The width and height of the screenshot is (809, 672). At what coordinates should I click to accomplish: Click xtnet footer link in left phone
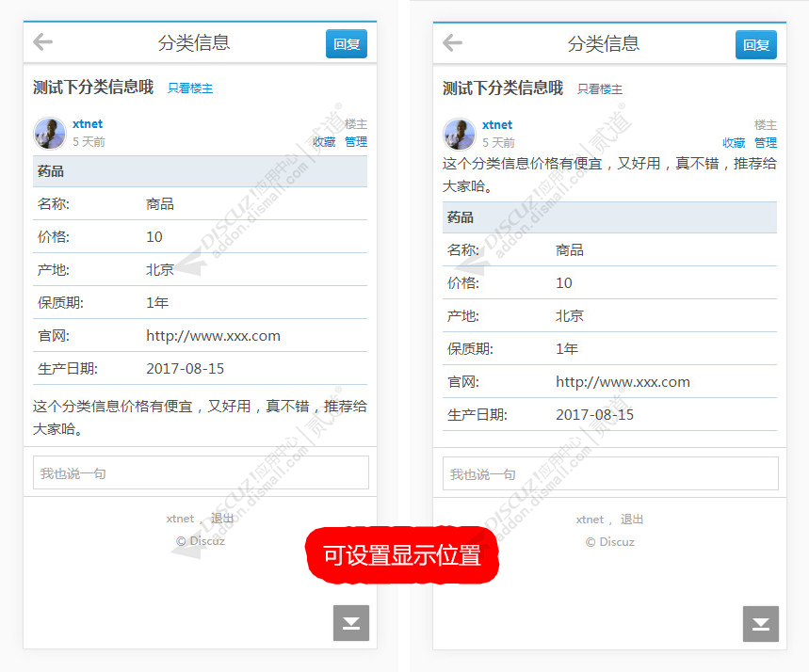point(180,519)
